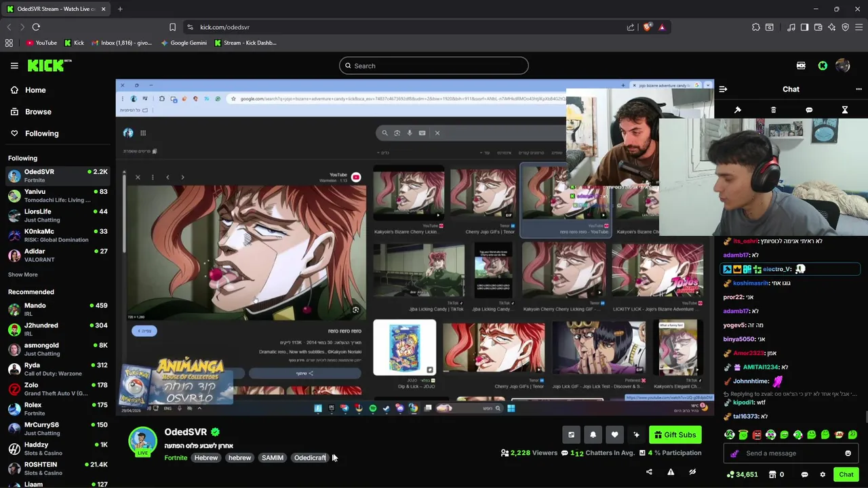This screenshot has height=488, width=868.
Task: Click OdedSVR streamer avatar
Action: (x=142, y=441)
